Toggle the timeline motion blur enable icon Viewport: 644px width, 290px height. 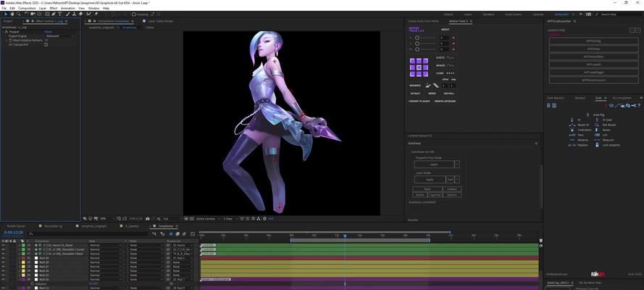click(x=184, y=233)
